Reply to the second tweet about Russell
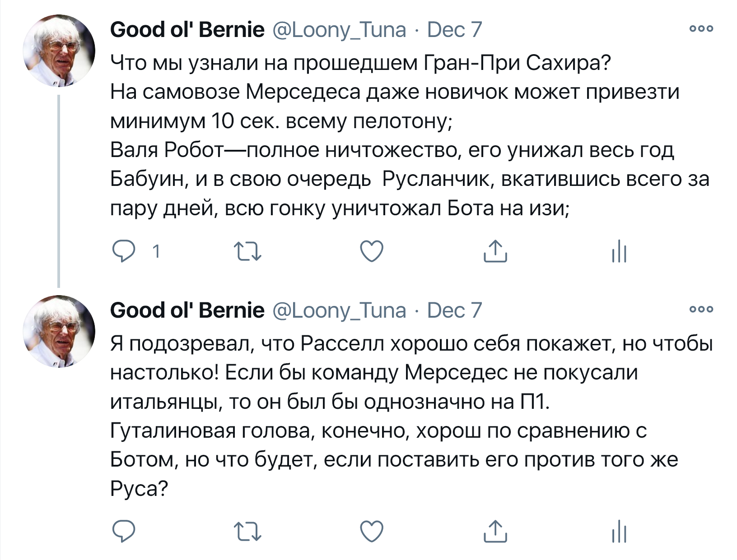 coord(124,531)
